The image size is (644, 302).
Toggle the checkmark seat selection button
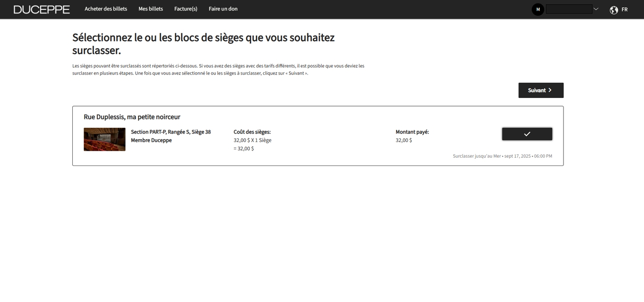coord(527,134)
